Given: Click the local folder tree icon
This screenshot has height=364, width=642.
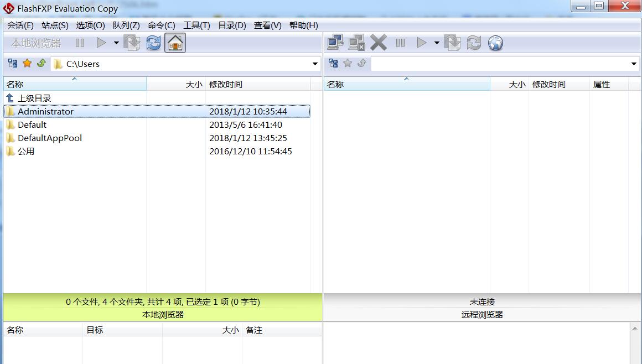Looking at the screenshot, I should point(13,64).
